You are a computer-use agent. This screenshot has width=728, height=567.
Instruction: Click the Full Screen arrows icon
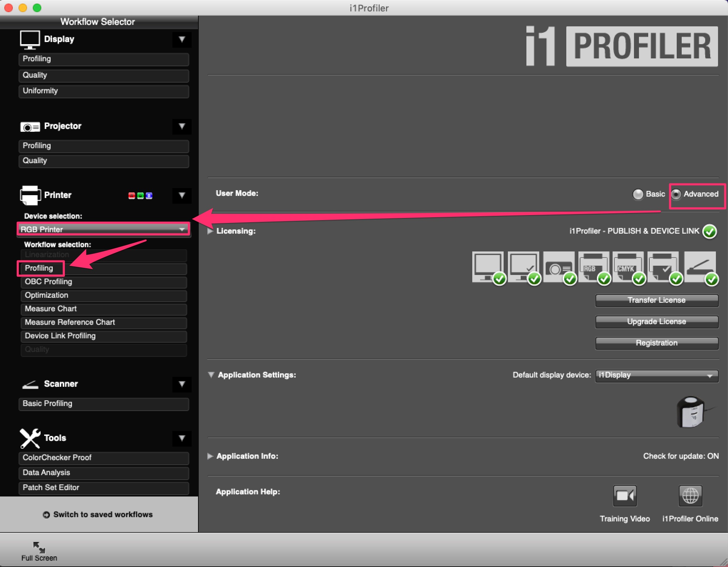coord(39,547)
